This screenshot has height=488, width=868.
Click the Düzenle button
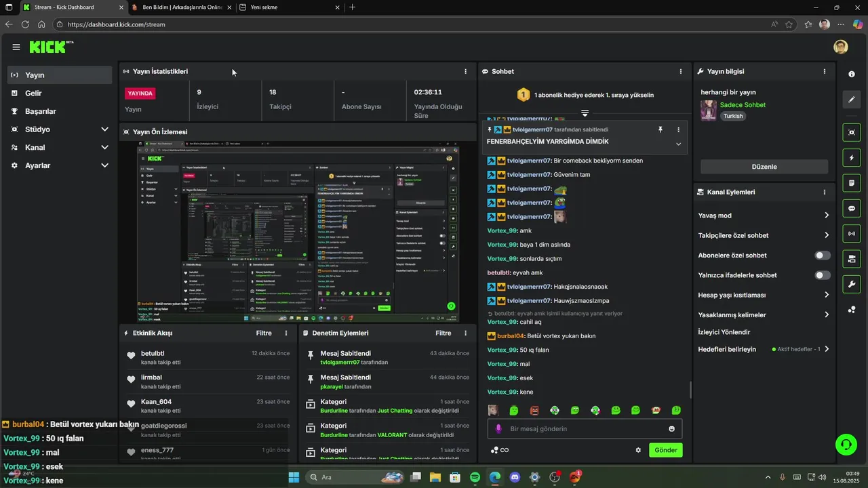pos(764,167)
